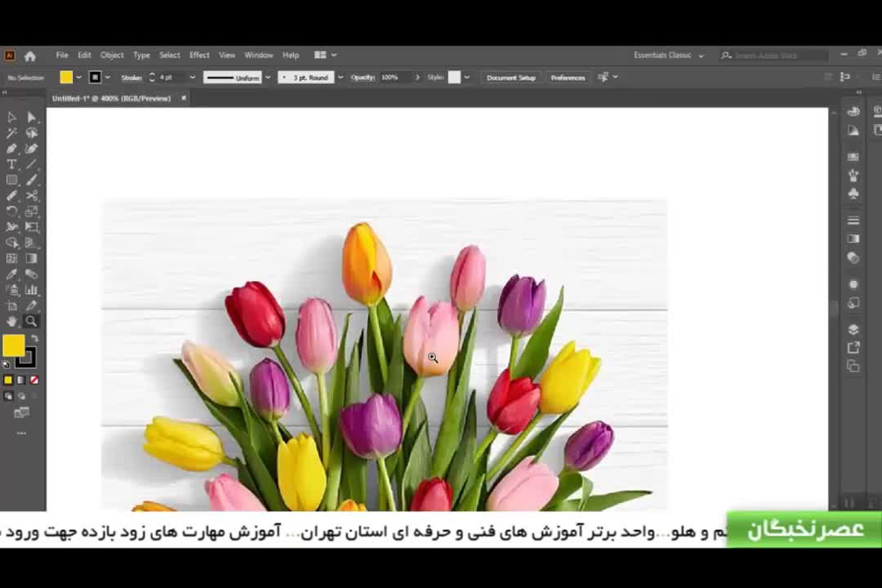The image size is (882, 588).
Task: Open the 3 pt. Round brush dropdown
Action: click(340, 78)
